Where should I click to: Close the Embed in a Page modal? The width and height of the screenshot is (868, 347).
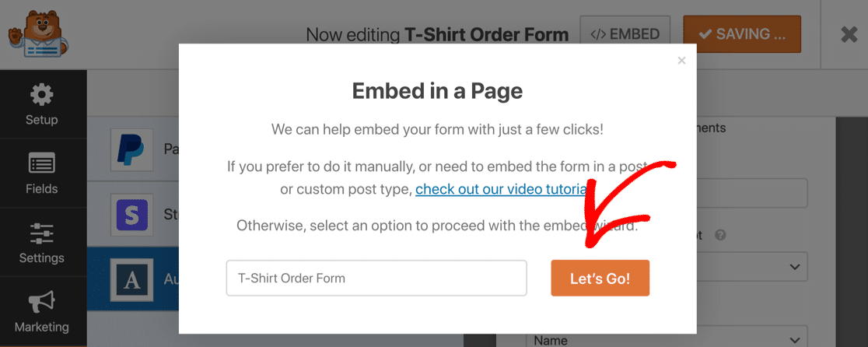(681, 61)
